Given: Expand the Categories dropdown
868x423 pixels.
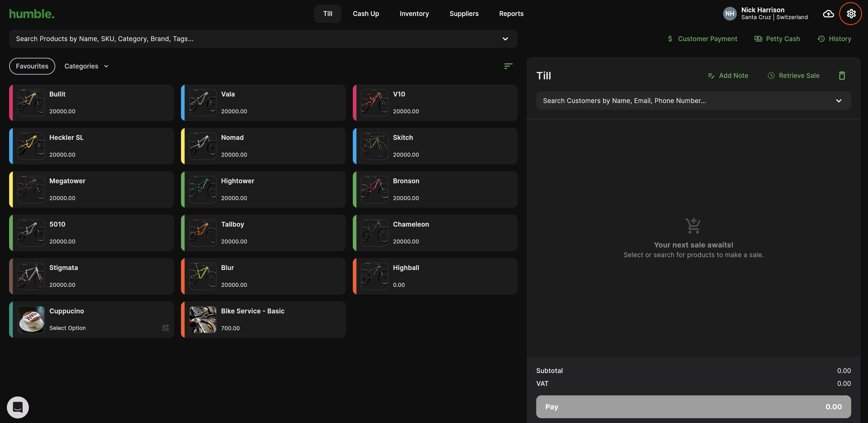Looking at the screenshot, I should [86, 66].
